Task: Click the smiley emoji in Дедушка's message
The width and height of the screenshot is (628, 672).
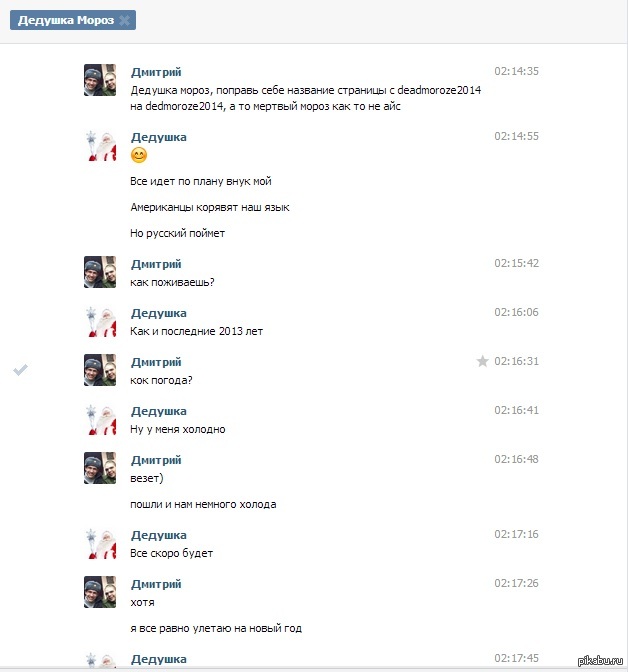Action: pyautogui.click(x=139, y=155)
